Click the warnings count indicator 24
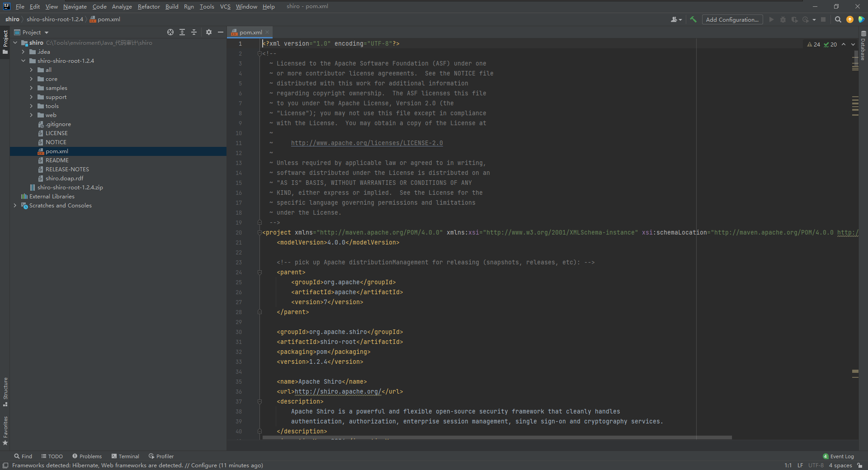868x470 pixels. pos(814,44)
